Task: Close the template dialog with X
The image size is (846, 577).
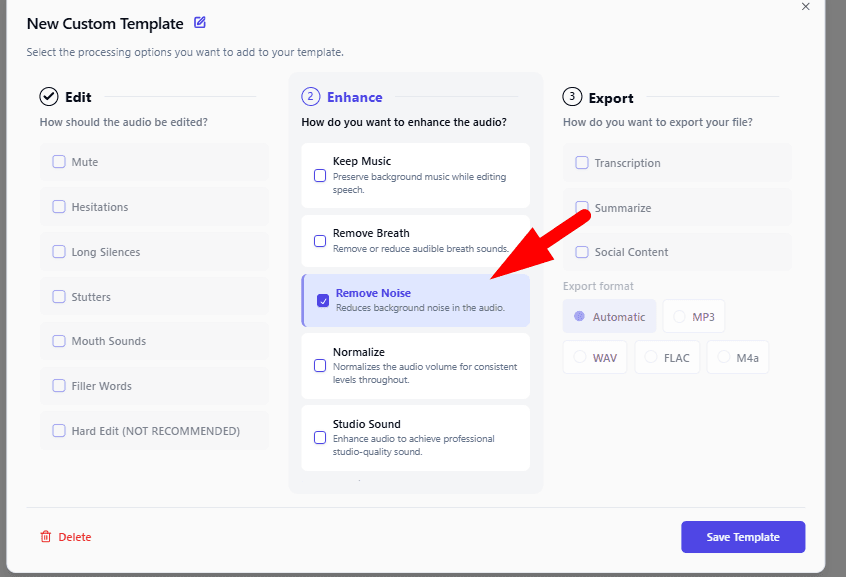Action: [806, 6]
